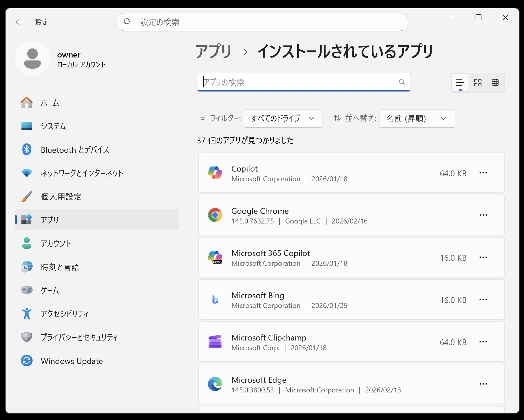Click the Microsoft Bing app icon
This screenshot has height=420, width=524.
coord(215,300)
